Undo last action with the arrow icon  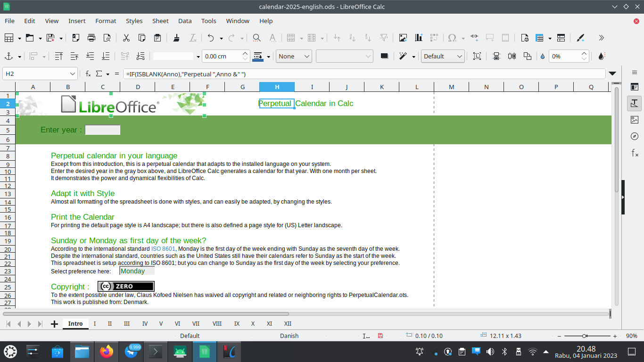click(211, 38)
